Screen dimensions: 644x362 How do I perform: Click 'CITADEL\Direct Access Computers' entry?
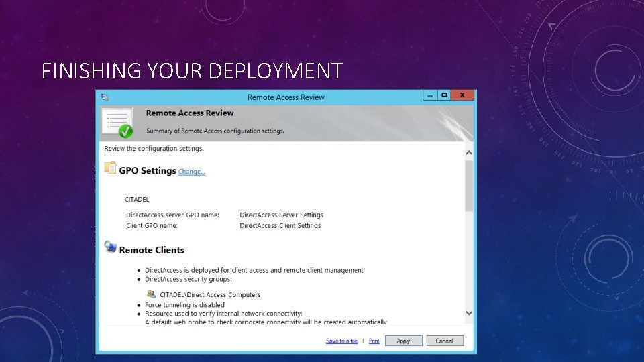click(210, 295)
